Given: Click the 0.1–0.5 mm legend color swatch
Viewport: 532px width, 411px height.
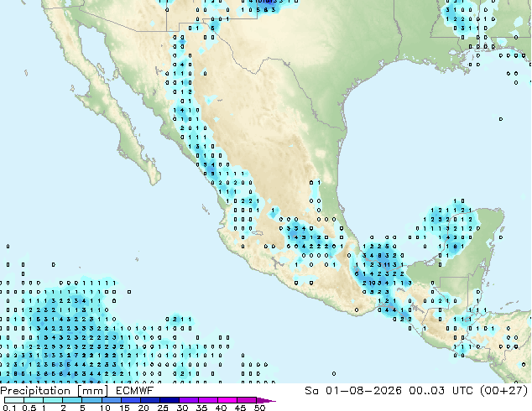Looking at the screenshot, I should pyautogui.click(x=14, y=400).
